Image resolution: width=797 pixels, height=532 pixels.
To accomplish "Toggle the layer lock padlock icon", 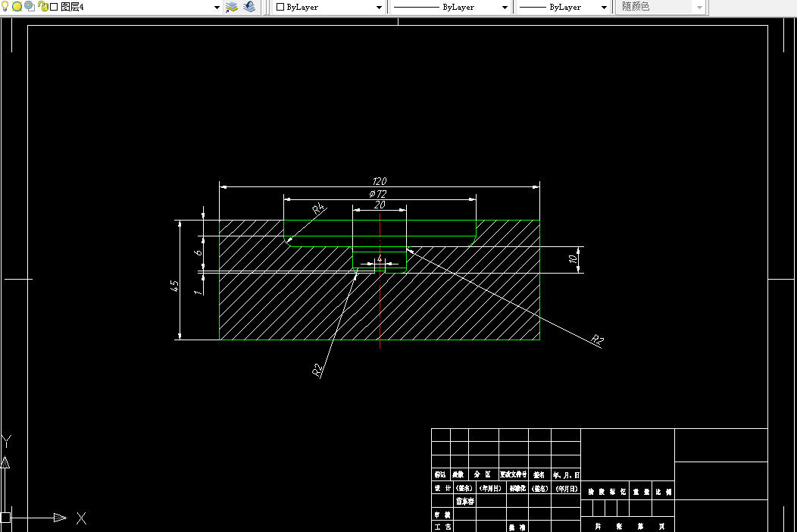I will click(42, 7).
